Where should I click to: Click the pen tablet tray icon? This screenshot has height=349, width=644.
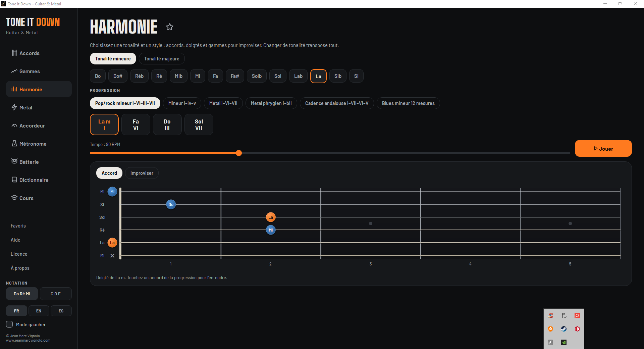coord(550,342)
